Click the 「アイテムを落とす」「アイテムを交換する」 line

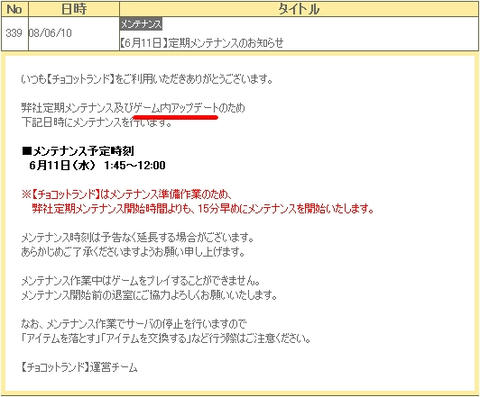tap(166, 339)
